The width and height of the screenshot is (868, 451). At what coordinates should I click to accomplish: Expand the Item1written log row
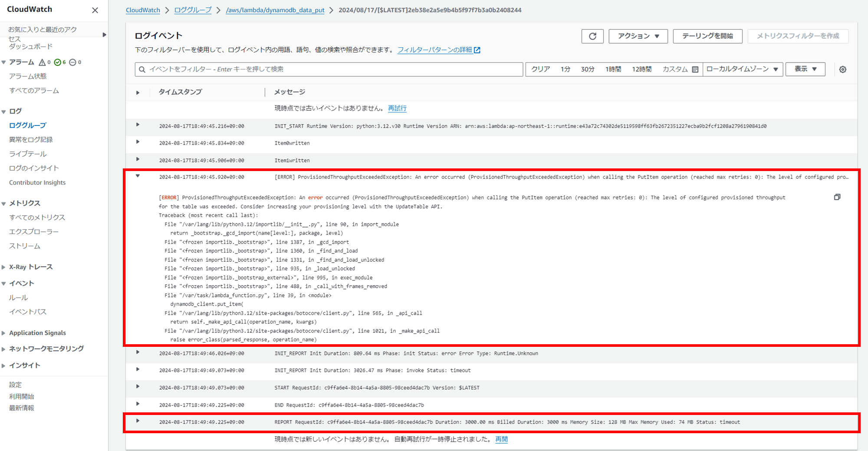coord(138,159)
